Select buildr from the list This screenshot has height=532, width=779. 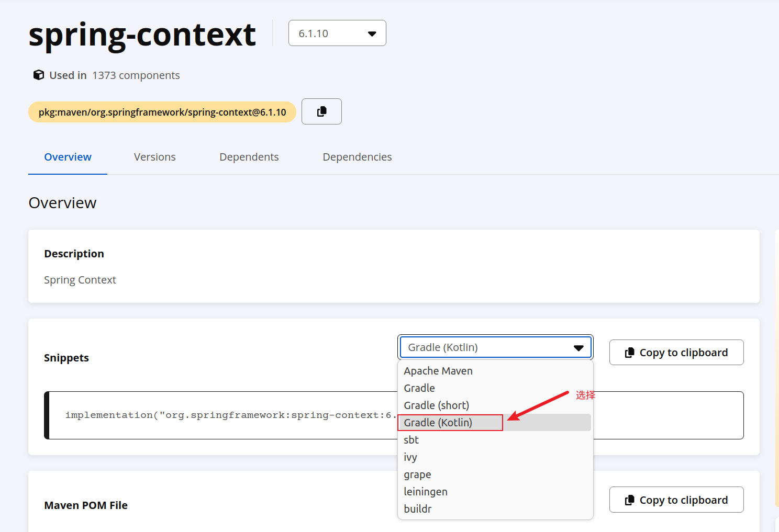pyautogui.click(x=418, y=509)
